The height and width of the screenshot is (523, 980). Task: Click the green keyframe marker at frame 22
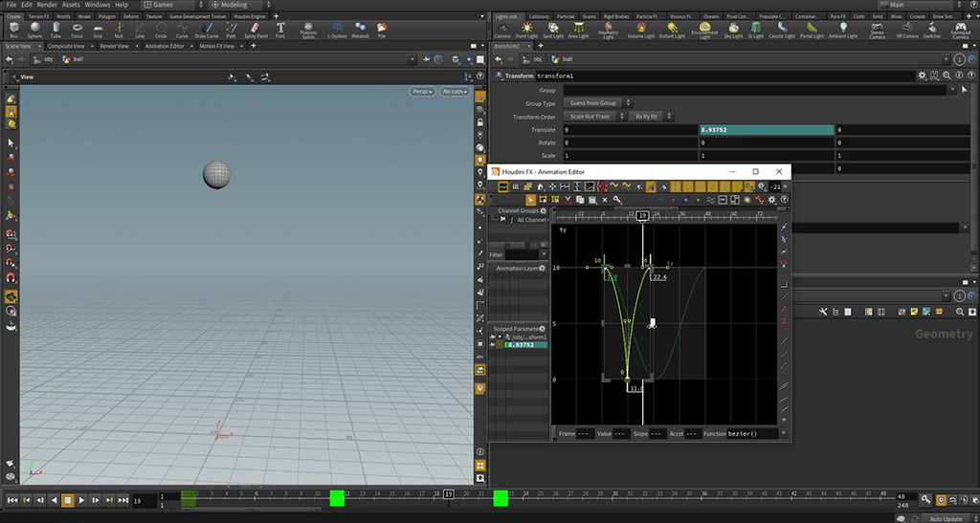[501, 498]
